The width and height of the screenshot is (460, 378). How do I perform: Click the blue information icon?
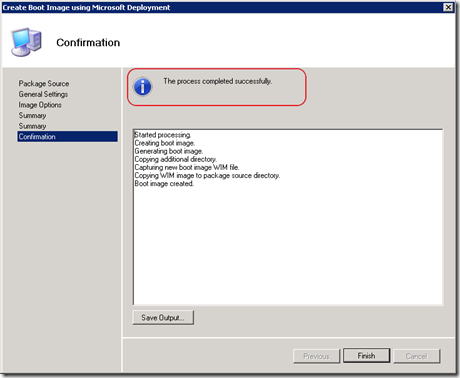point(143,87)
